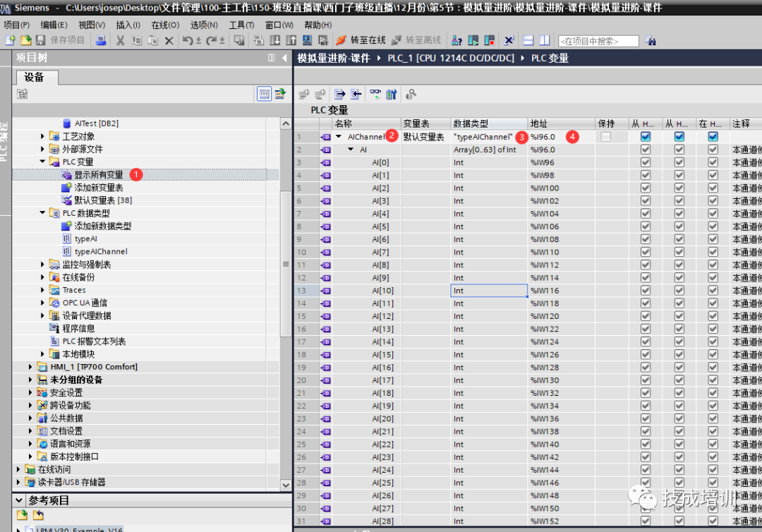The height and width of the screenshot is (532, 762).
Task: Click the accessible devices icon
Action: pos(456,40)
